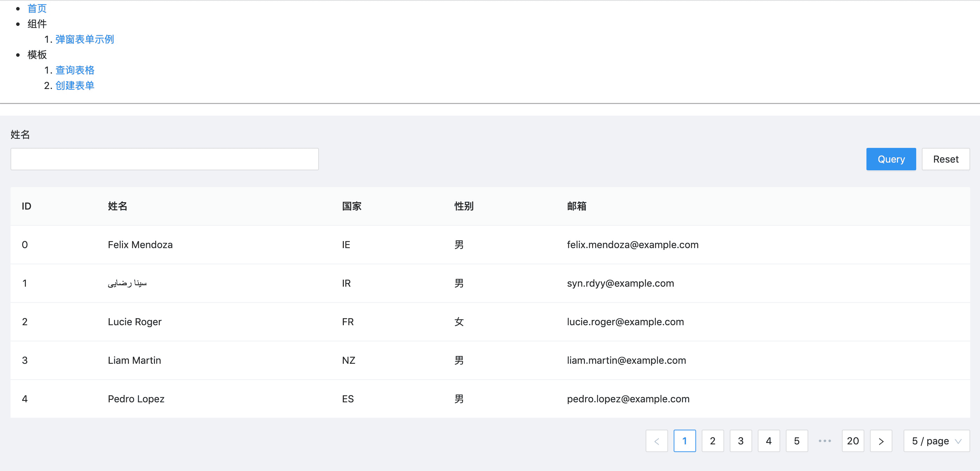Screen dimensions: 980x471
Task: Switch to pagination page 5
Action: tap(796, 441)
